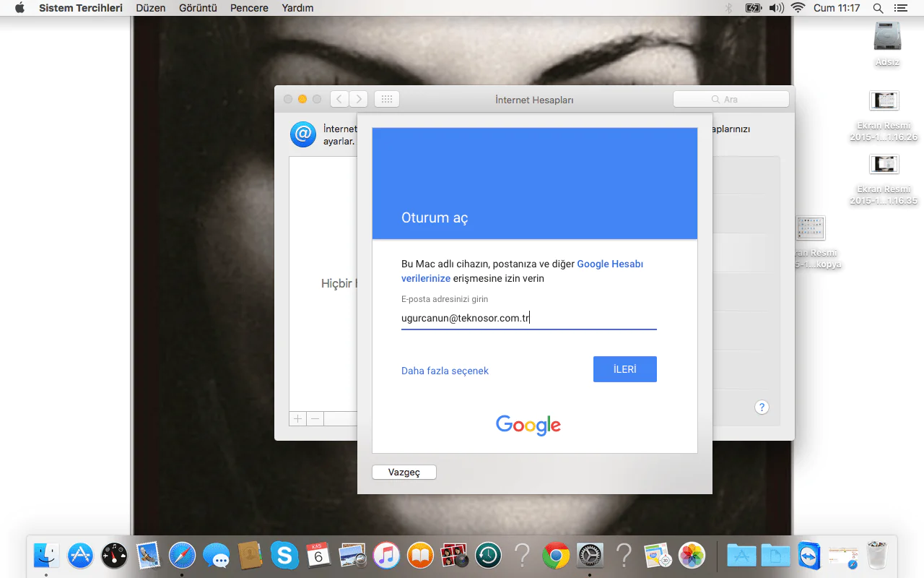Open the Notification Center
Screen dimensions: 924x578
coord(900,8)
